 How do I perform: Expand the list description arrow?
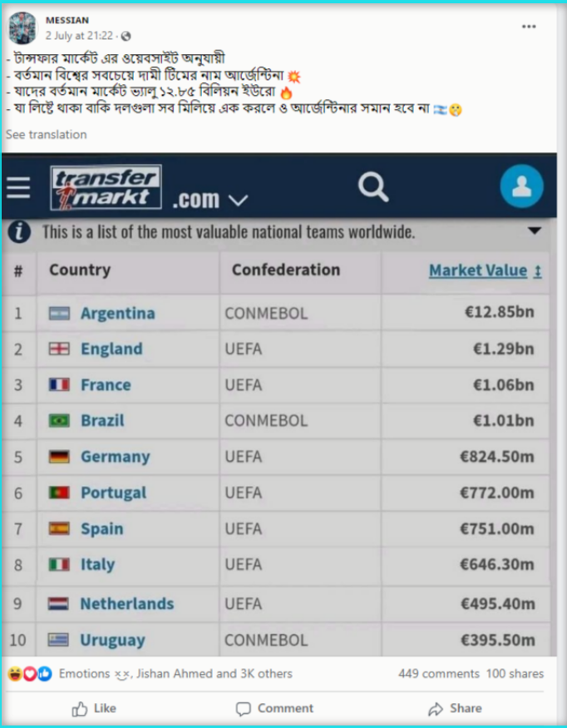point(535,230)
